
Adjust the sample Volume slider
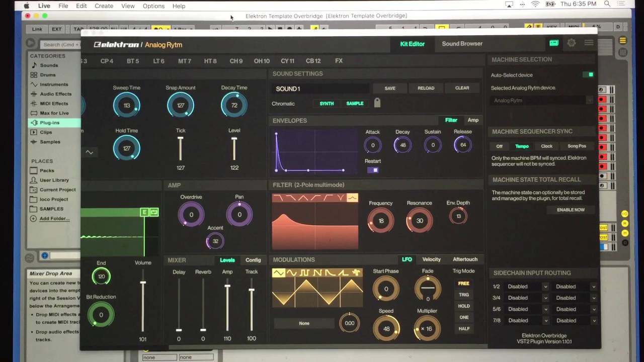tap(143, 300)
